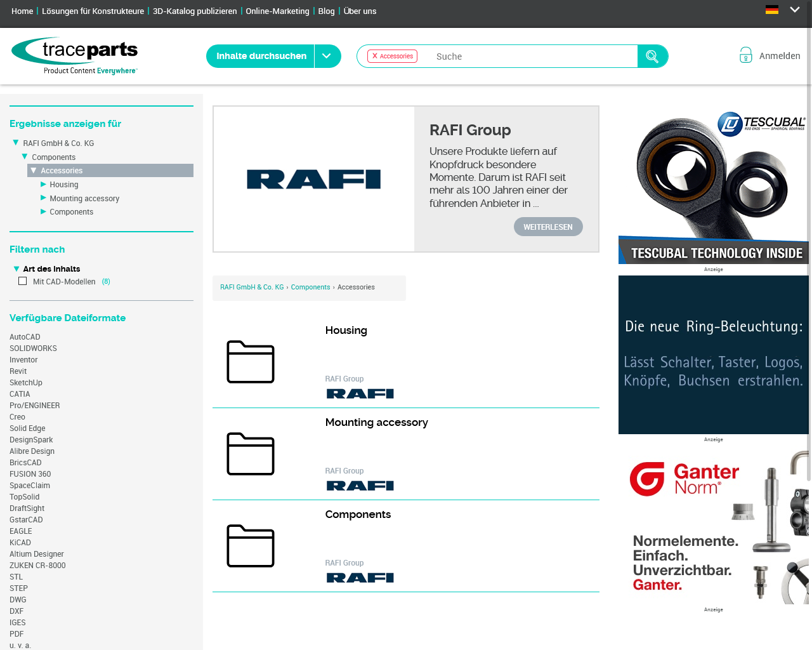Click the German flag language icon
The height and width of the screenshot is (650, 812).
coord(772,10)
